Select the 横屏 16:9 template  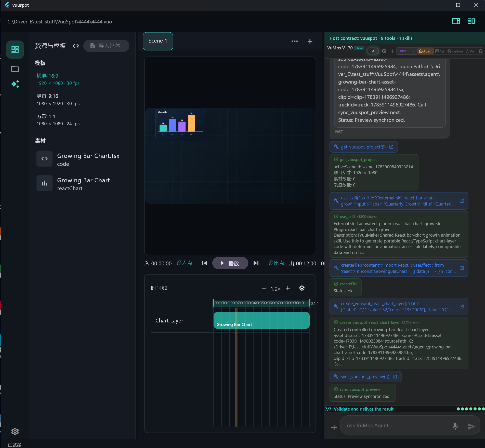point(58,79)
